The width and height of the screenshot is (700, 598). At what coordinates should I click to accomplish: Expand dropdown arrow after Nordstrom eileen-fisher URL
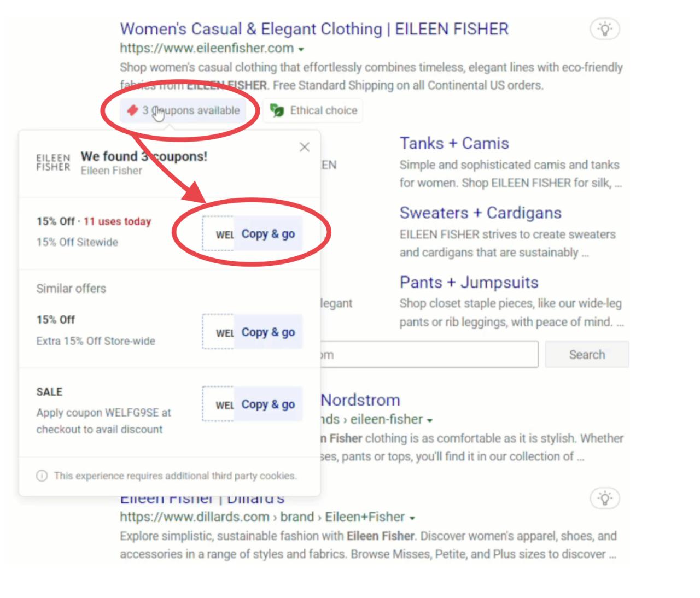(430, 420)
